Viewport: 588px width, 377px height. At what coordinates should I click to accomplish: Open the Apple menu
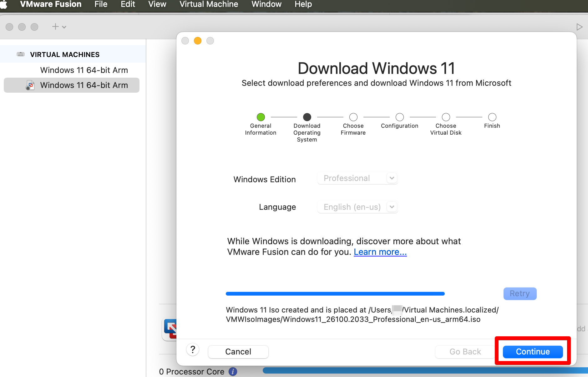point(4,4)
